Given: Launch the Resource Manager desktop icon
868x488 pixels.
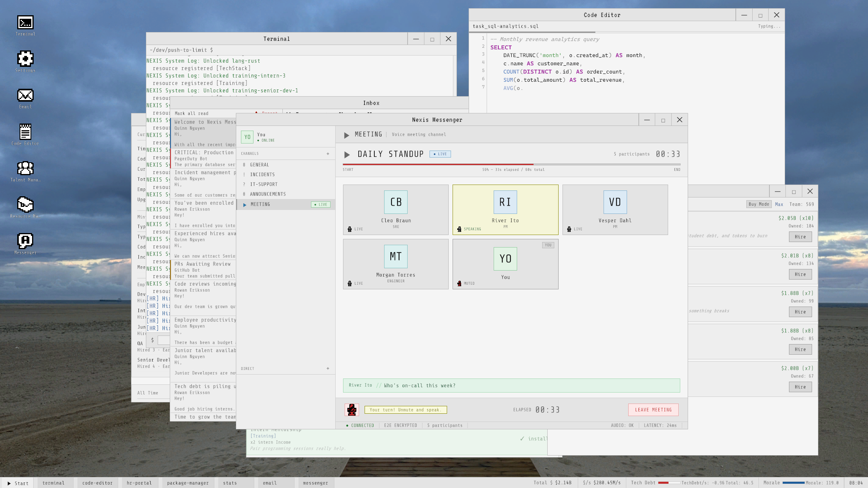Looking at the screenshot, I should (25, 205).
